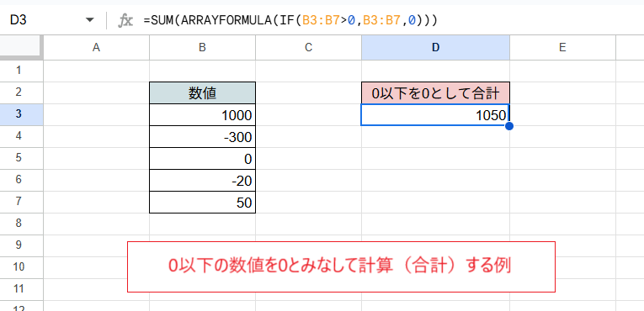The height and width of the screenshot is (311, 644).
Task: Click the result cell showing 1050
Action: [x=435, y=115]
